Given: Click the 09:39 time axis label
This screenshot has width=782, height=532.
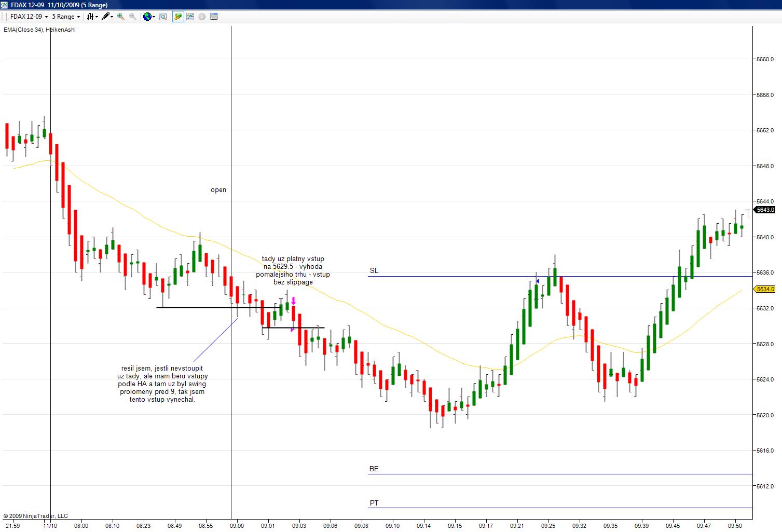Looking at the screenshot, I should coord(641,526).
